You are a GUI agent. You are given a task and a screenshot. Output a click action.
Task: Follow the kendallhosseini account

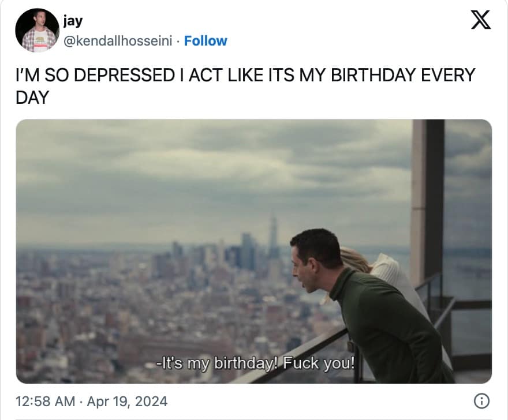206,41
